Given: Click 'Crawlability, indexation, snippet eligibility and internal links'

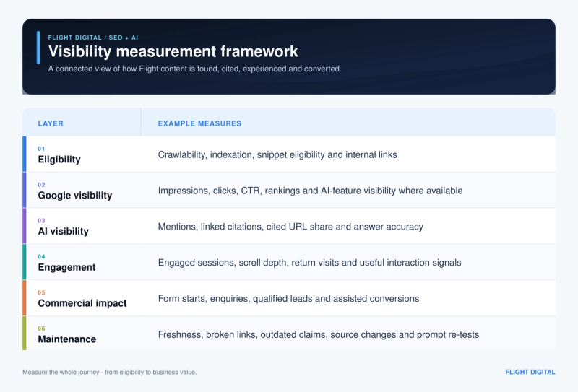Looking at the screenshot, I should 277,154.
